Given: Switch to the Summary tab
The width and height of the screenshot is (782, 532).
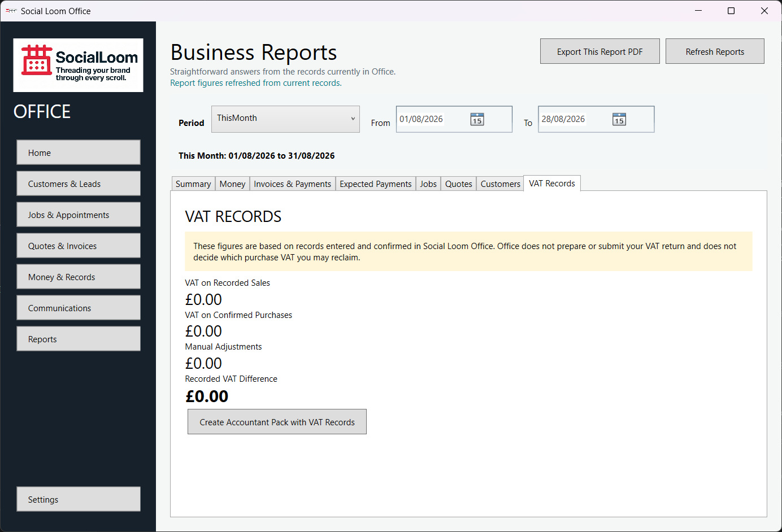Looking at the screenshot, I should coord(193,184).
